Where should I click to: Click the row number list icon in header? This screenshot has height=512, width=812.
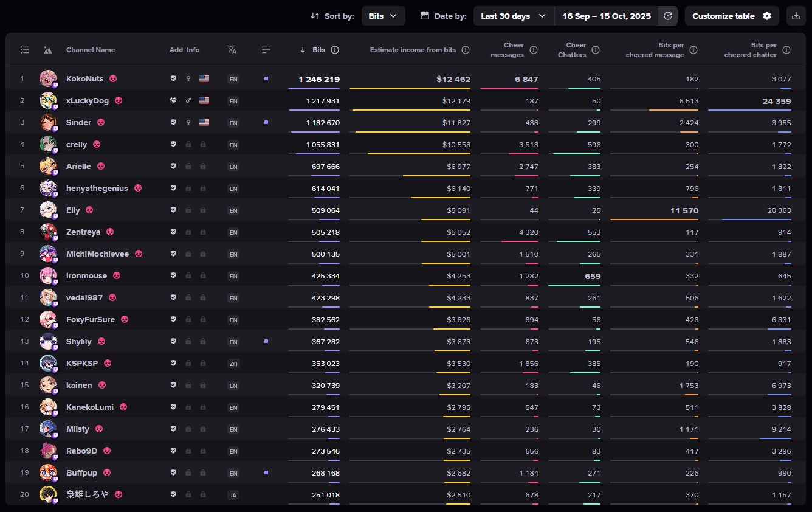pyautogui.click(x=25, y=50)
